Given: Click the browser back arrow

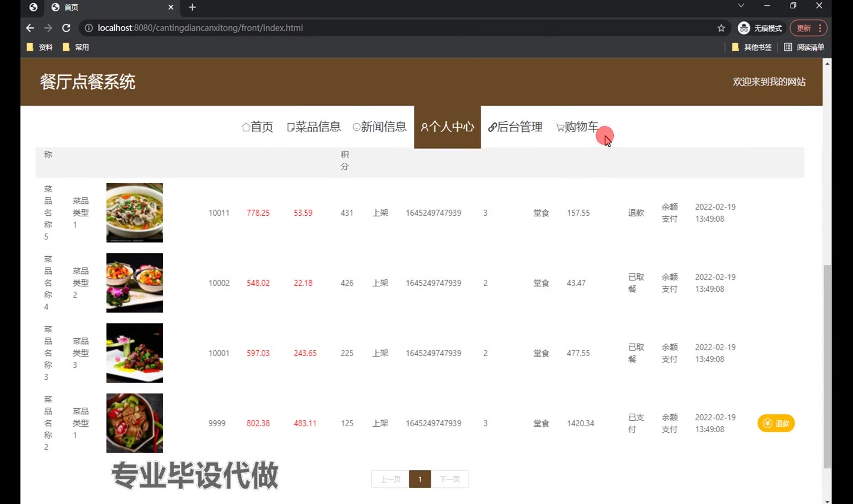Looking at the screenshot, I should click(30, 28).
